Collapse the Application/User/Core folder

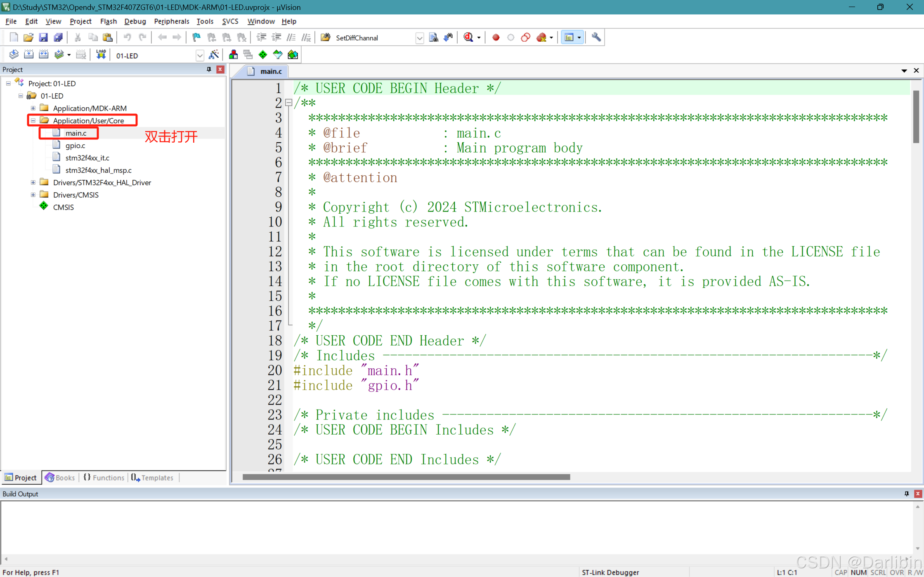coord(33,120)
